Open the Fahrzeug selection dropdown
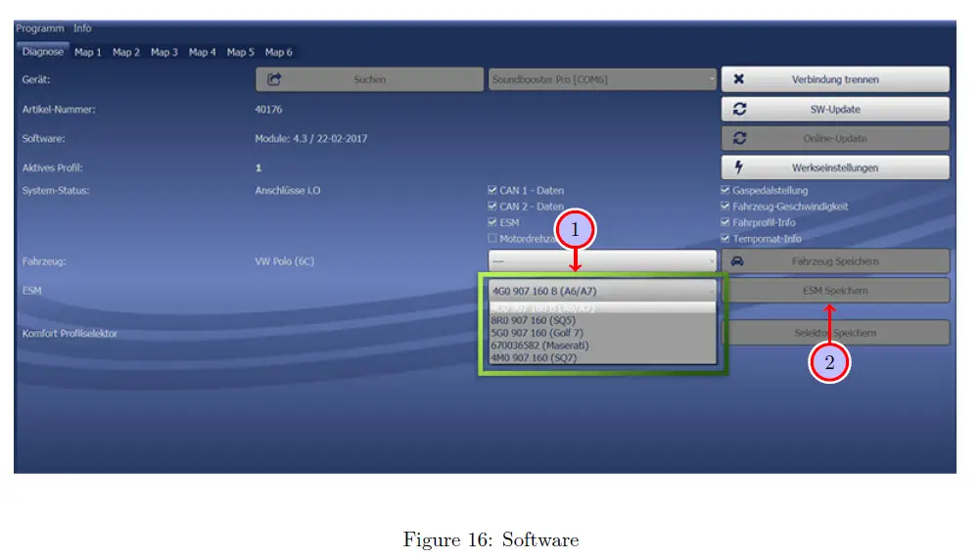Viewport: 980px width, 560px height. point(602,260)
